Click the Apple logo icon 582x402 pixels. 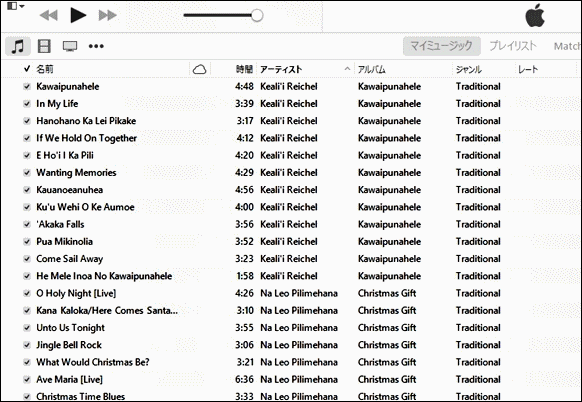click(x=535, y=16)
